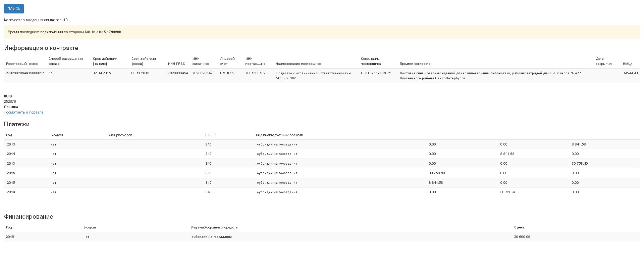Select supplier INN value 7801508102
The image size is (644, 256).
(x=255, y=73)
